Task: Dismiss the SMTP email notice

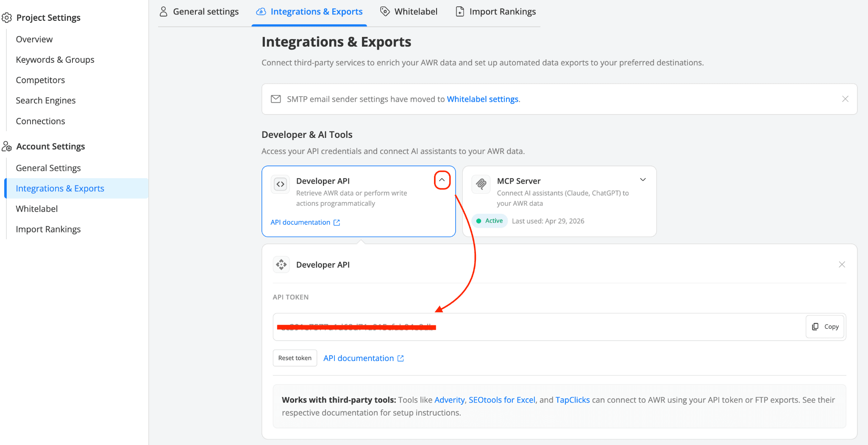Action: tap(845, 99)
